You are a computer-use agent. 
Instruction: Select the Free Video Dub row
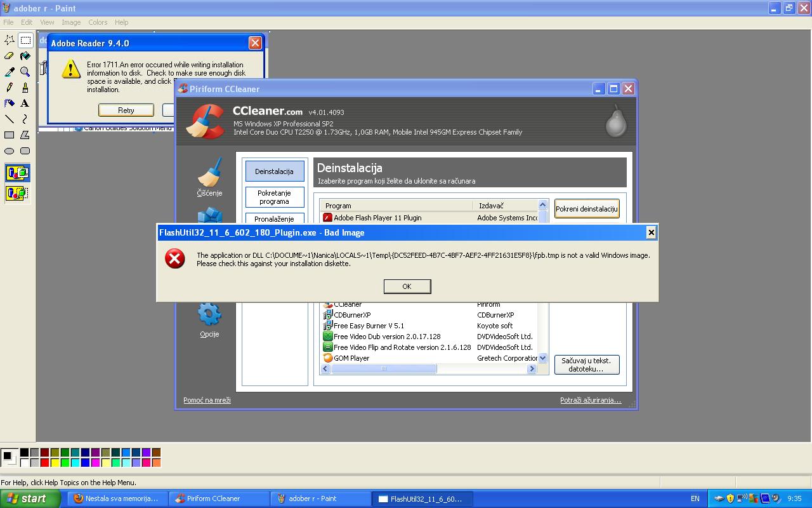point(429,337)
